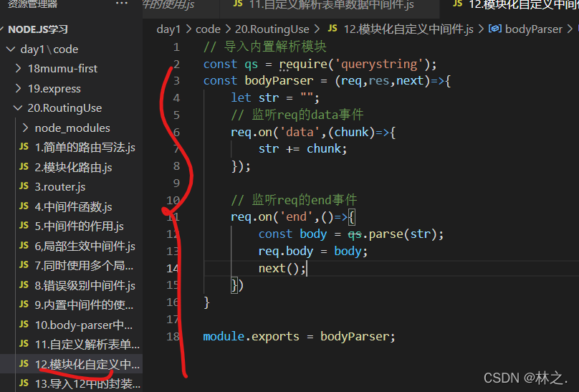Click the bodyParser symbol icon in breadcrumb
The width and height of the screenshot is (579, 392).
(495, 29)
